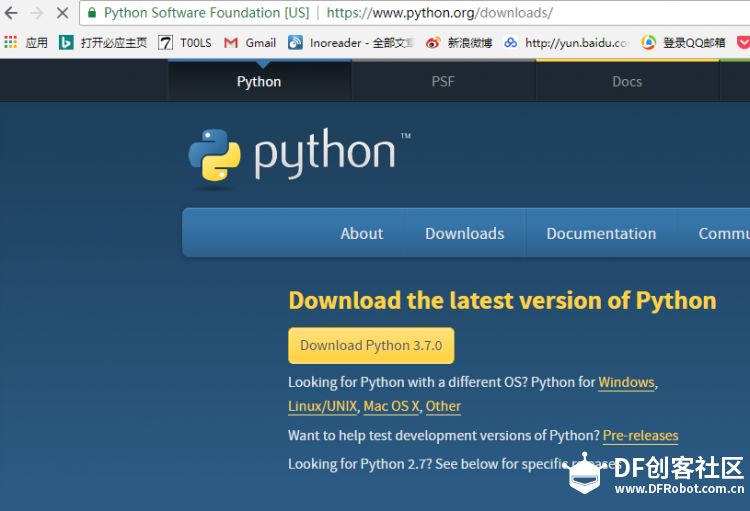Image resolution: width=750 pixels, height=511 pixels.
Task: Select the Python top tab
Action: [259, 81]
